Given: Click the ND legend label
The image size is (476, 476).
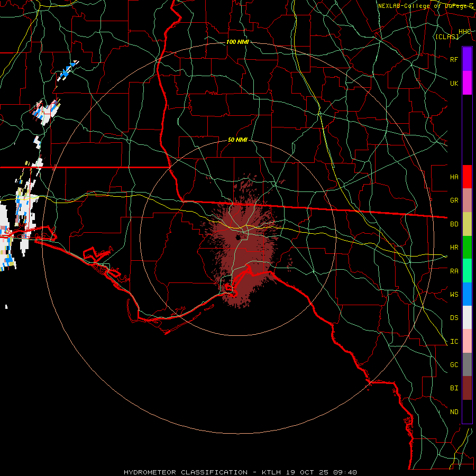Looking at the screenshot, I should pyautogui.click(x=454, y=412).
